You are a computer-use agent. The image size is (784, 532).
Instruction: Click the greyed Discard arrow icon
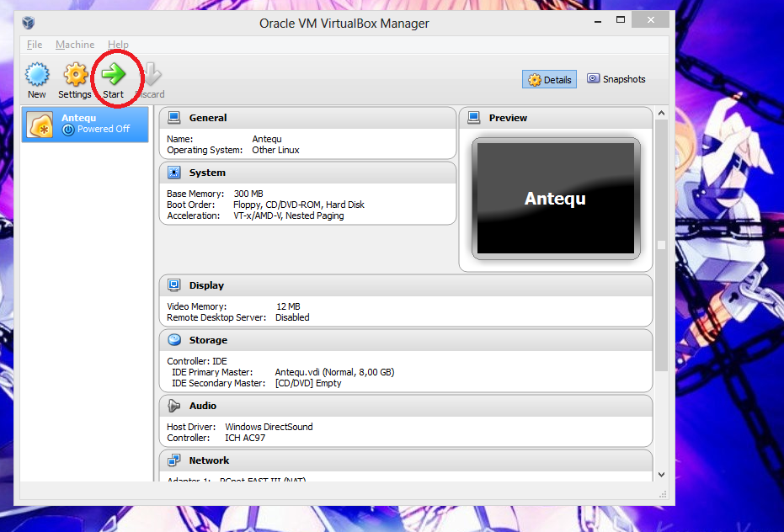coord(152,74)
